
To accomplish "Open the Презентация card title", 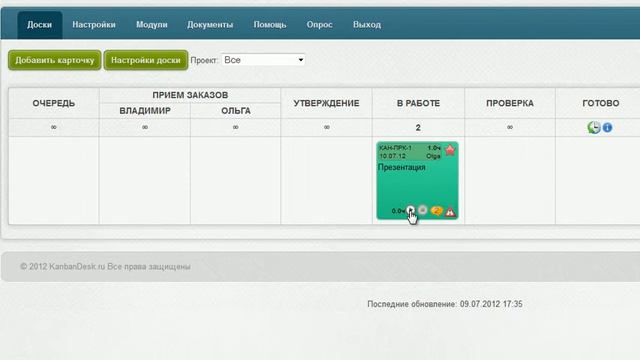I will click(x=402, y=167).
